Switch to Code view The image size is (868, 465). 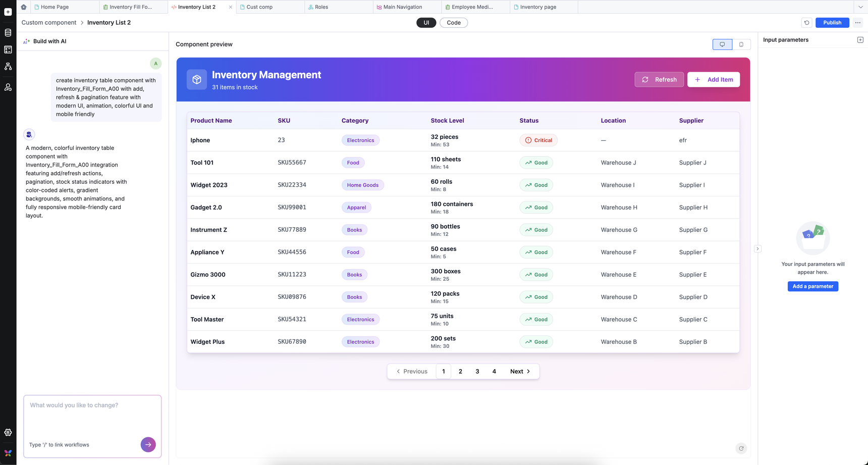(x=453, y=23)
